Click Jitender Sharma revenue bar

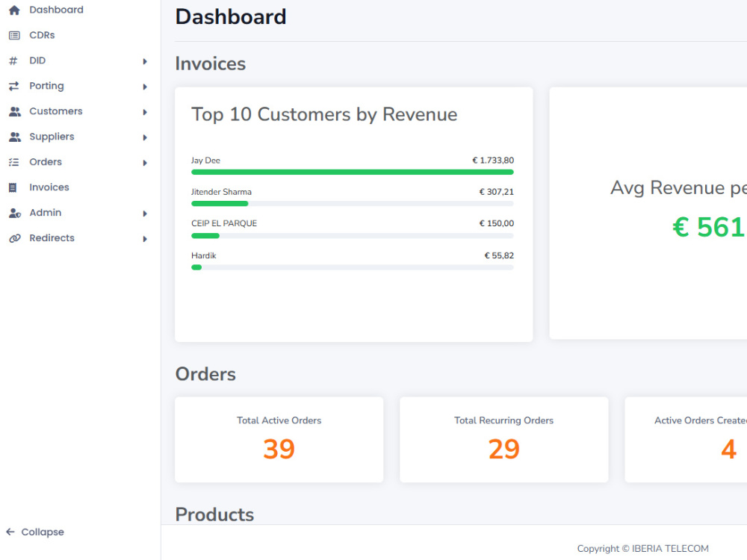(x=353, y=204)
